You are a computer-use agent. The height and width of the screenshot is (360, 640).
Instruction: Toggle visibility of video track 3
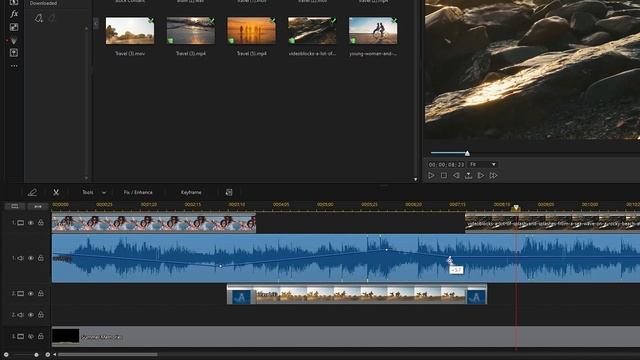pyautogui.click(x=31, y=337)
